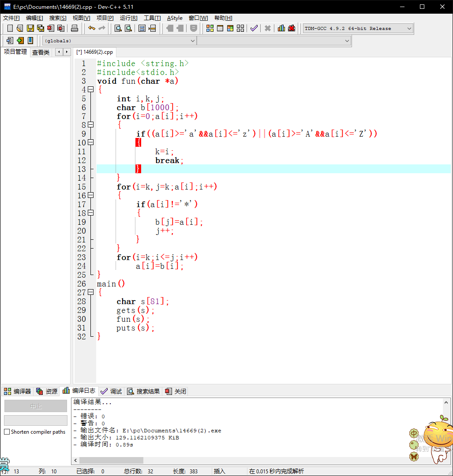453x476 pixels.
Task: Click the compile log scroll-up arrow
Action: coord(446,402)
